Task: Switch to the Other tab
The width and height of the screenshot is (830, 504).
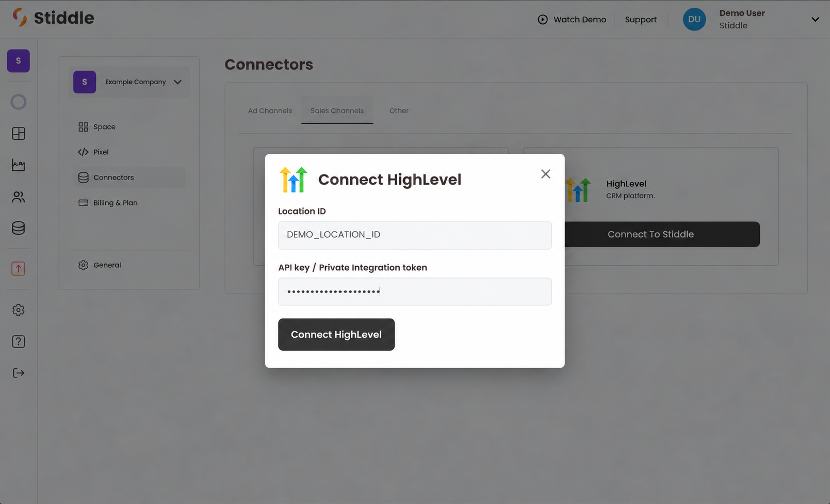Action: click(x=399, y=111)
